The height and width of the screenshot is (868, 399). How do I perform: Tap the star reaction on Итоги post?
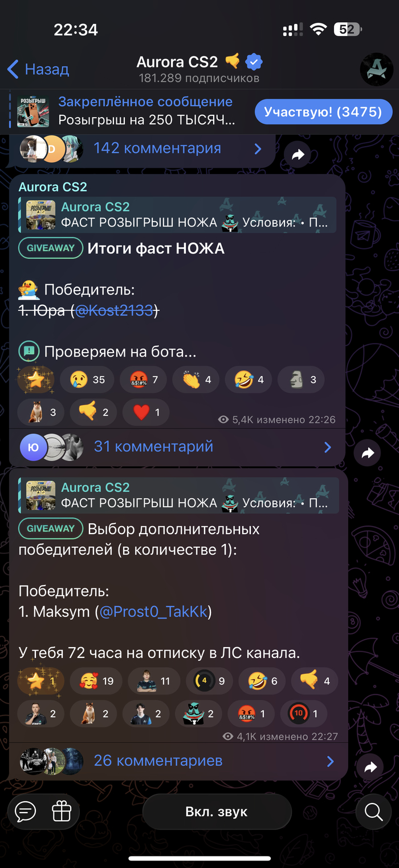click(36, 380)
